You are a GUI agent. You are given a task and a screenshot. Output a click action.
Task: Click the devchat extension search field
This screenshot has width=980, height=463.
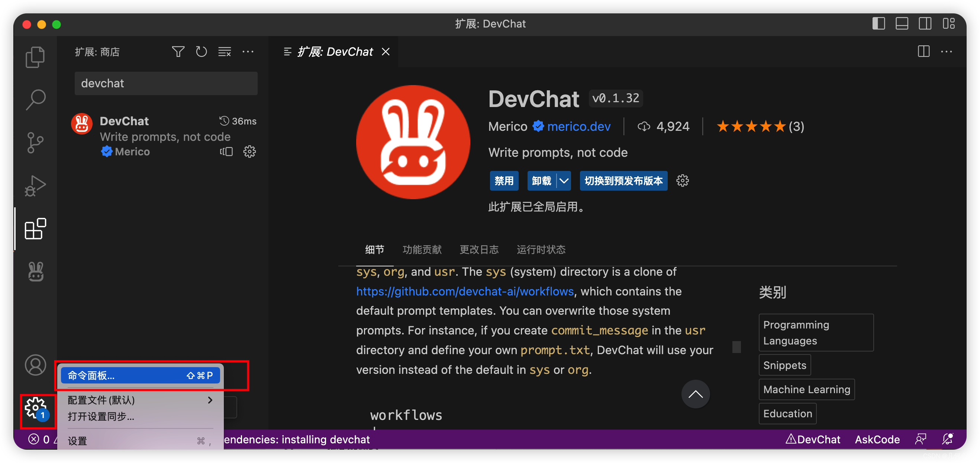(x=166, y=83)
